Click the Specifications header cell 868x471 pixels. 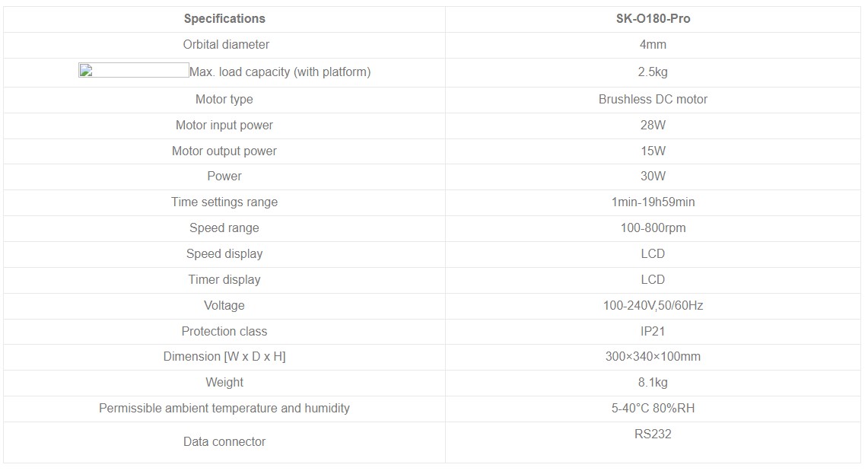point(224,19)
